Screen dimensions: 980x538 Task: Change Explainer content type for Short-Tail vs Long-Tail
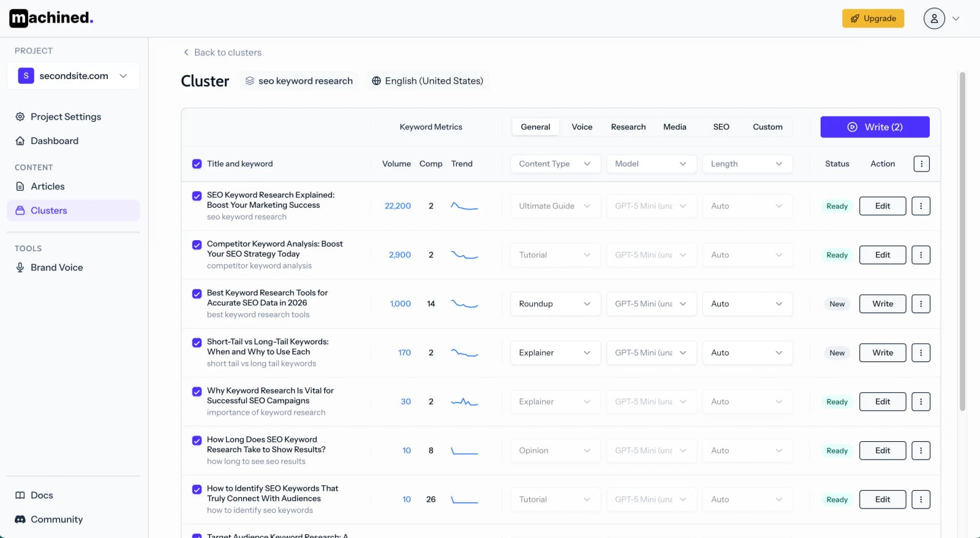[x=555, y=353]
